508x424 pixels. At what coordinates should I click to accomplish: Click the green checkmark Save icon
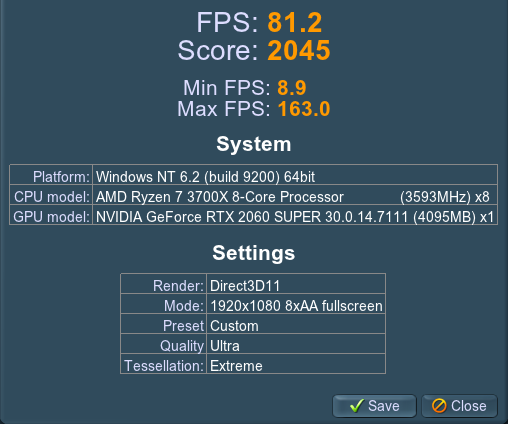coord(357,406)
